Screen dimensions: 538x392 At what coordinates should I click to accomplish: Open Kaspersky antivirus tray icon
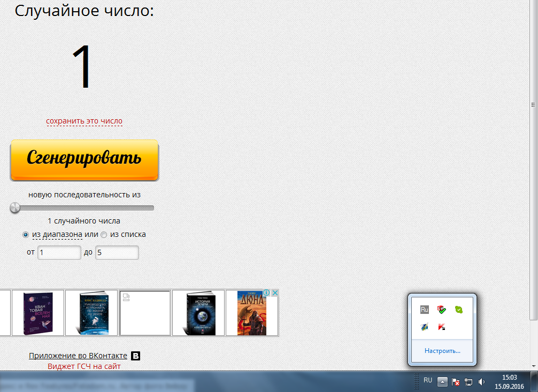(x=442, y=327)
